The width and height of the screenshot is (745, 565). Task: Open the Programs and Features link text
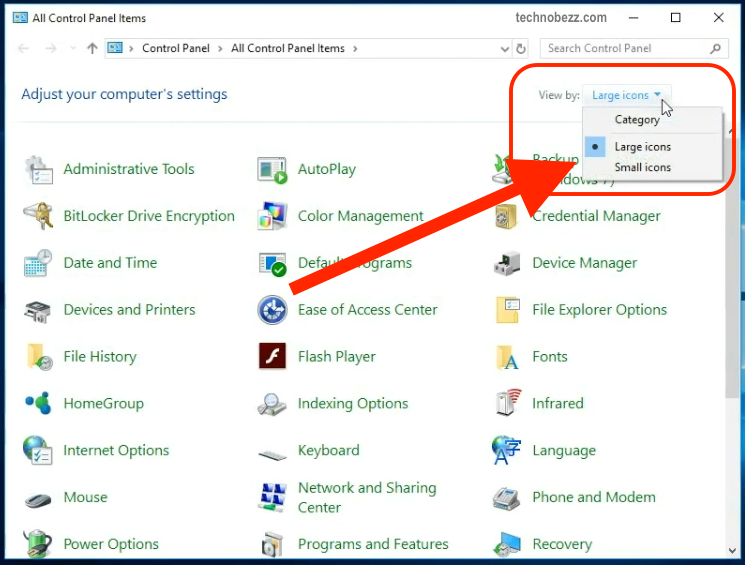[x=373, y=544]
